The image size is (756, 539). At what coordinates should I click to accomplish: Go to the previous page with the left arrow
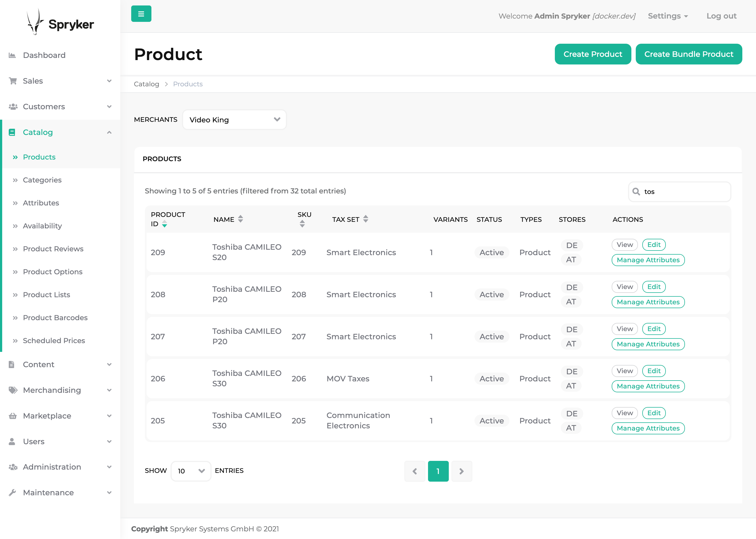pos(415,471)
